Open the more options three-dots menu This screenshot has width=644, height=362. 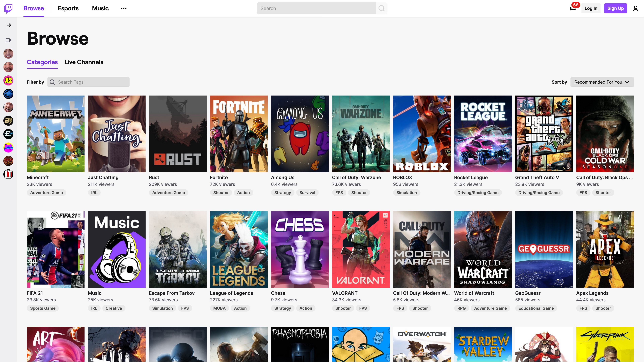pos(123,8)
